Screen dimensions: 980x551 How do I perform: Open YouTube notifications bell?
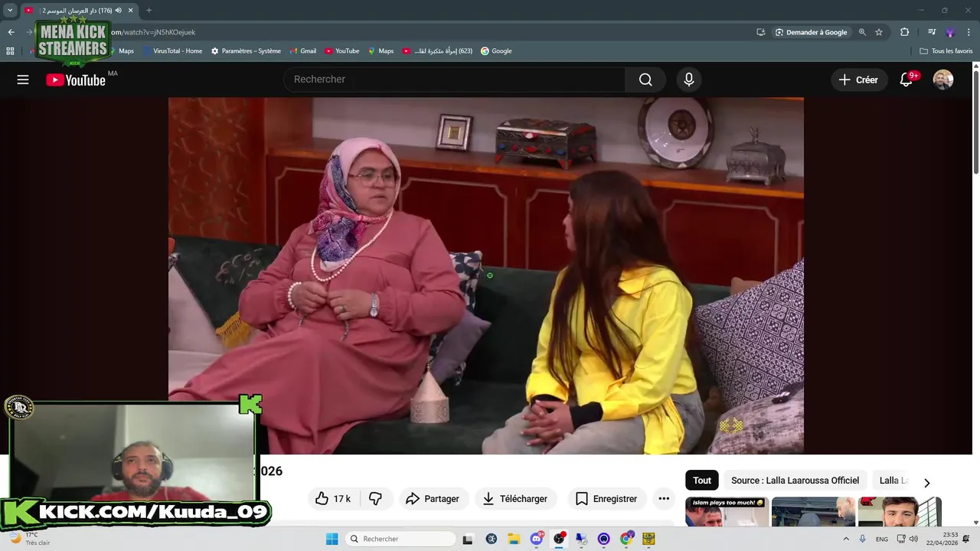pos(906,80)
